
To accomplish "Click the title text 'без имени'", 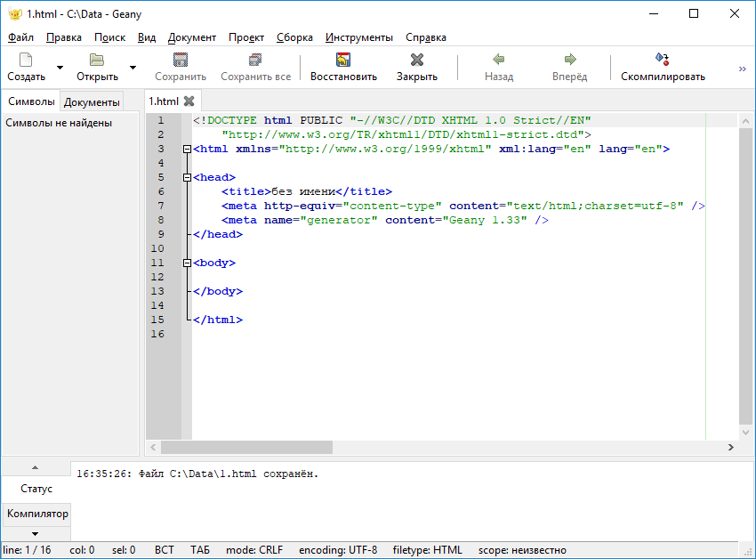I will point(303,191).
